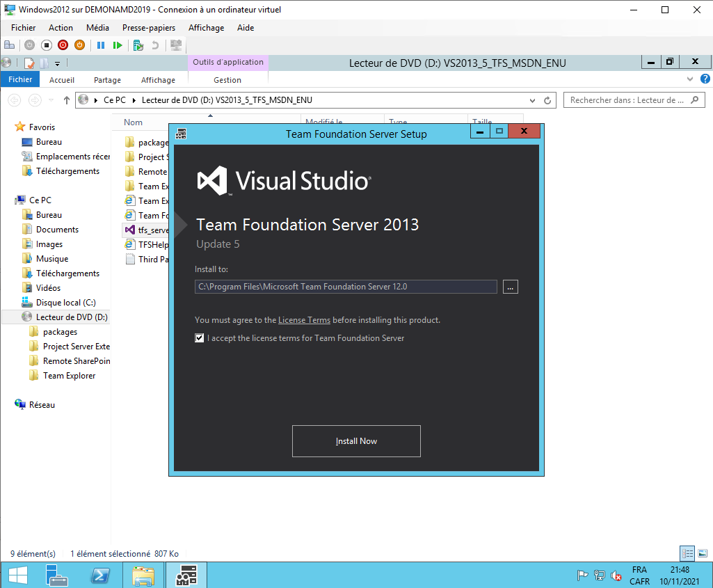Open the Presse-papiers menu

pos(148,28)
